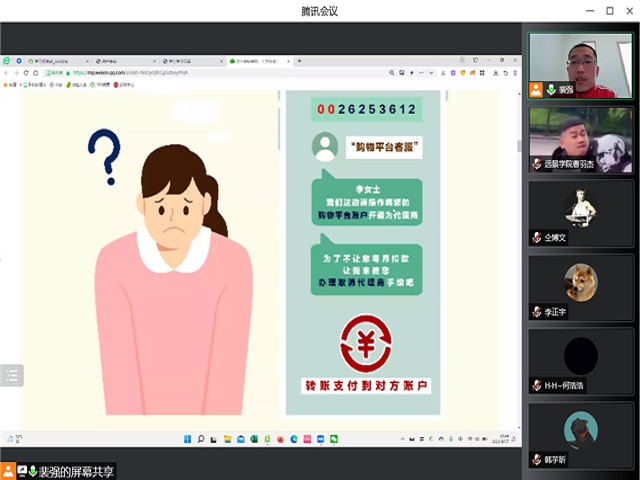
Task: Open WeChat from shared taskbar
Action: [x=334, y=439]
